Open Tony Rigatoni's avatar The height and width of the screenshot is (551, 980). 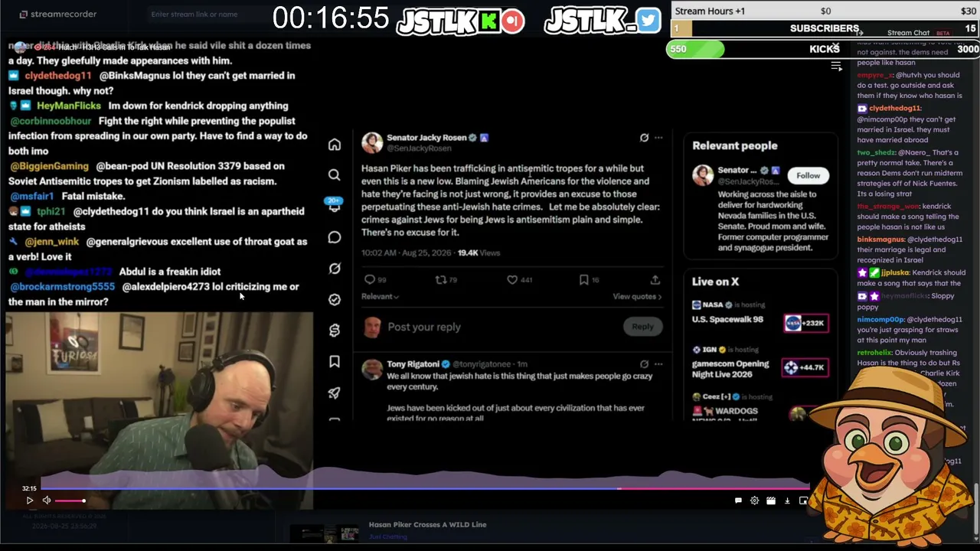(372, 369)
